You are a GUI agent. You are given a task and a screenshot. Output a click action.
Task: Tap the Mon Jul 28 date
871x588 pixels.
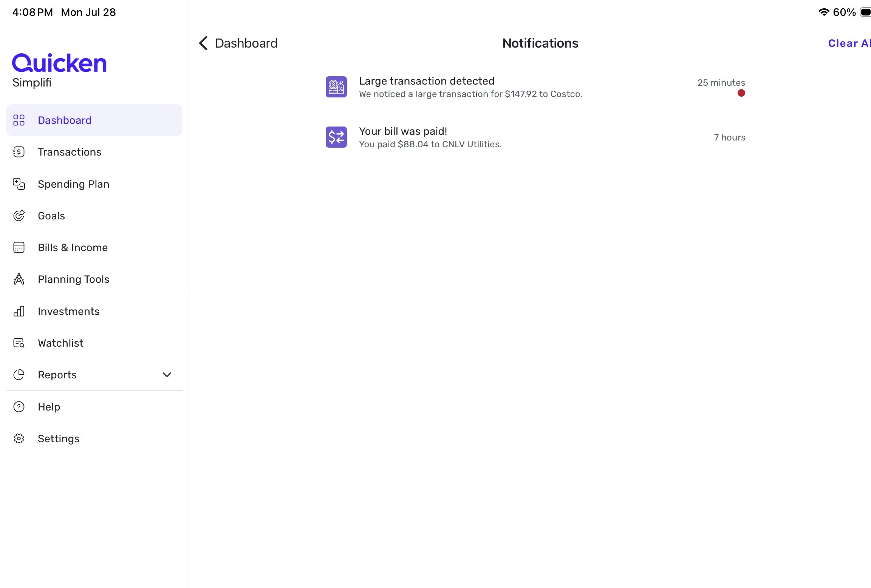(x=88, y=12)
